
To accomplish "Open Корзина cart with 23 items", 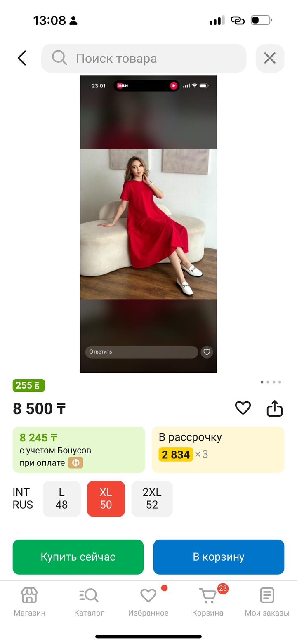I will (x=207, y=602).
